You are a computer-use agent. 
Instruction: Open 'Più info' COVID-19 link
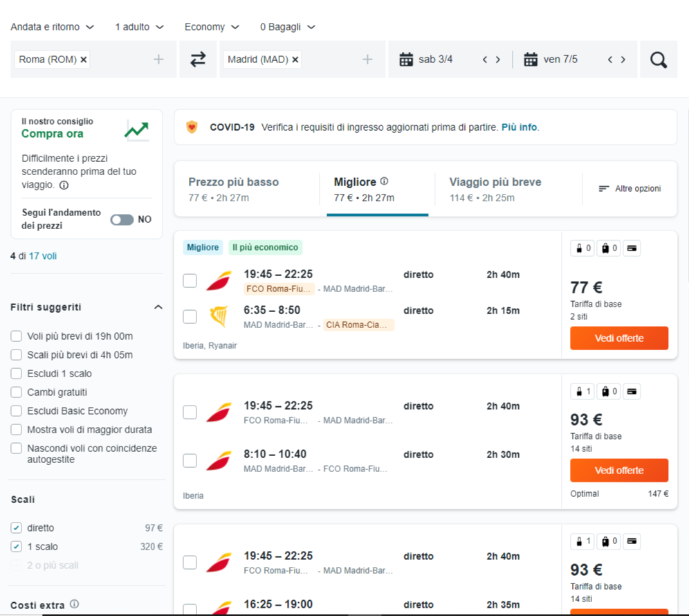(520, 127)
